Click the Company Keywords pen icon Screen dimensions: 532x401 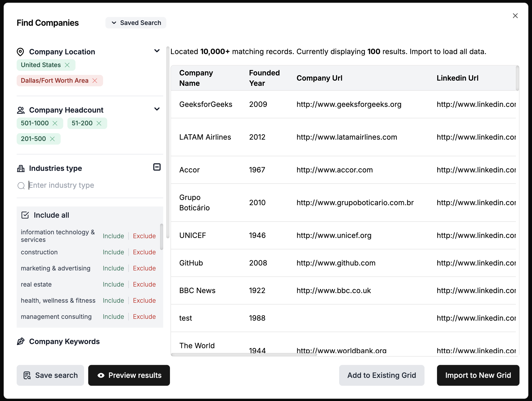point(21,341)
